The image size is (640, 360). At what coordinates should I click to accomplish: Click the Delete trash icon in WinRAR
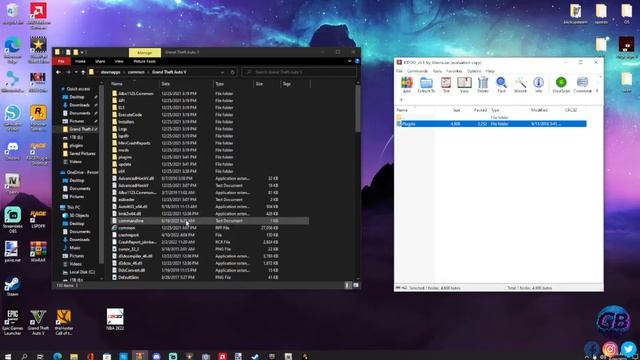point(483,84)
